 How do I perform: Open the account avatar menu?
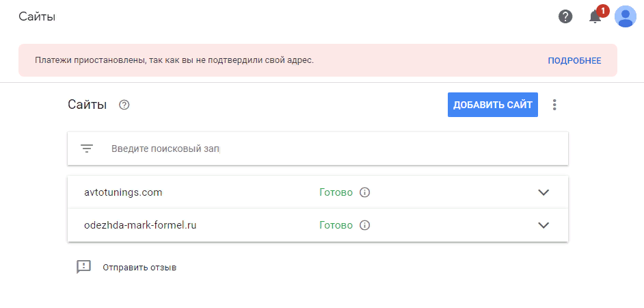point(625,16)
